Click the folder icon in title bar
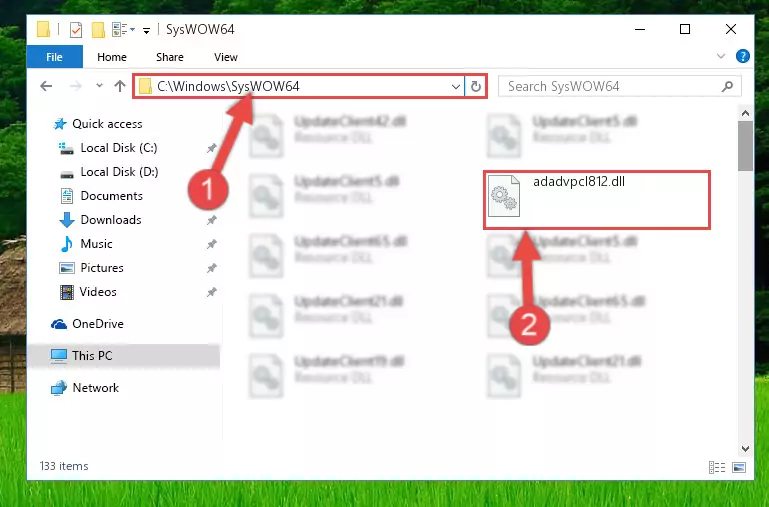Screen dimensions: 769x507 pos(44,29)
